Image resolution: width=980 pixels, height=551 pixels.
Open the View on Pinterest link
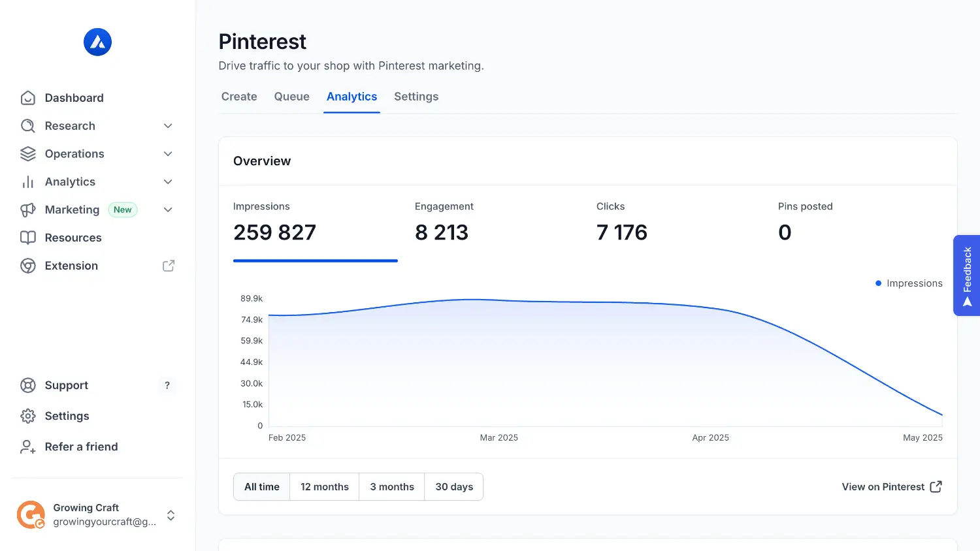coord(892,487)
